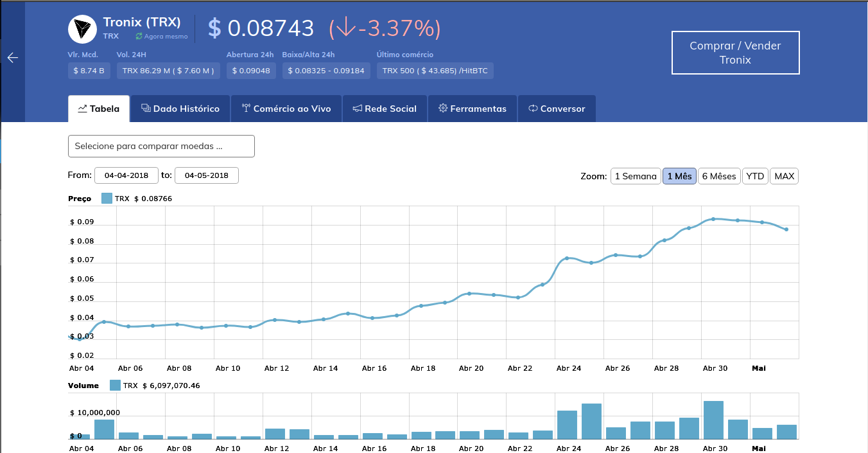The height and width of the screenshot is (453, 868).
Task: Click the refresh icon beside Agora mesmo
Action: 139,37
